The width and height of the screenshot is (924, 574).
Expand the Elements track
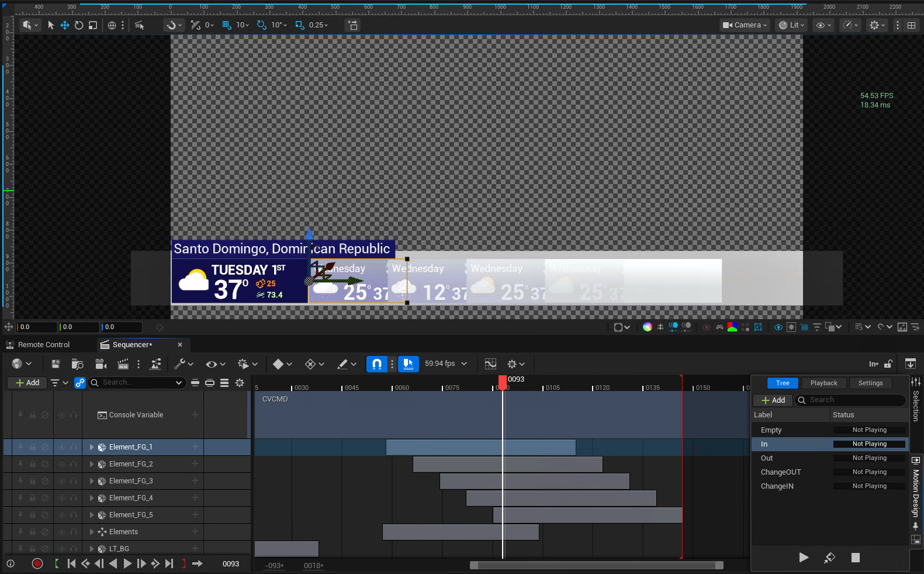click(92, 532)
